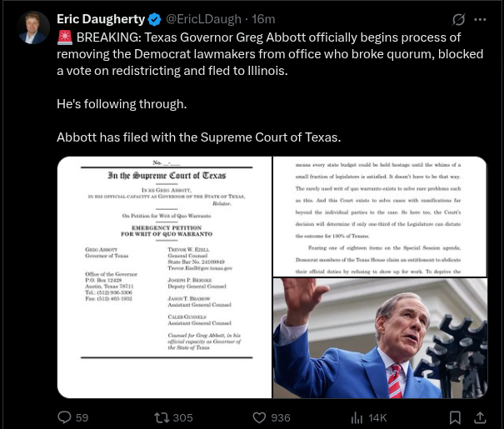
Task: Open the petition text excerpt image
Action: click(x=380, y=217)
